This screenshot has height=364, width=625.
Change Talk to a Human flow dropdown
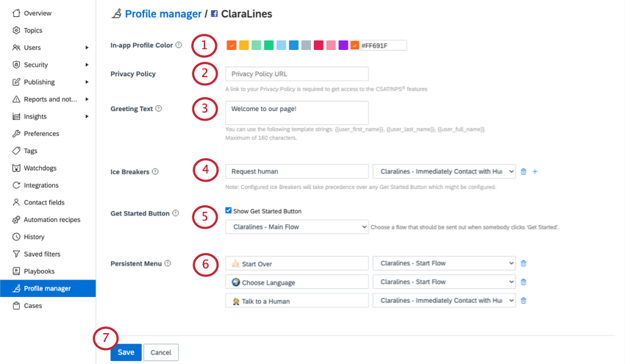tap(444, 301)
